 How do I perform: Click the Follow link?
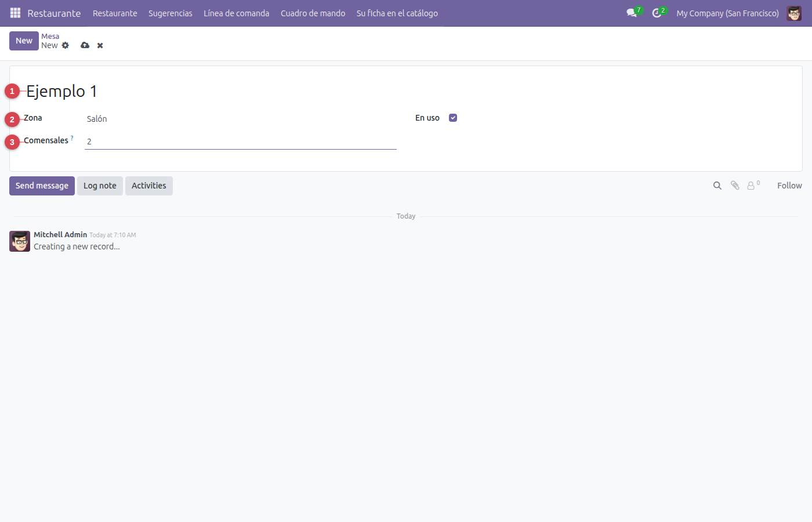(789, 186)
